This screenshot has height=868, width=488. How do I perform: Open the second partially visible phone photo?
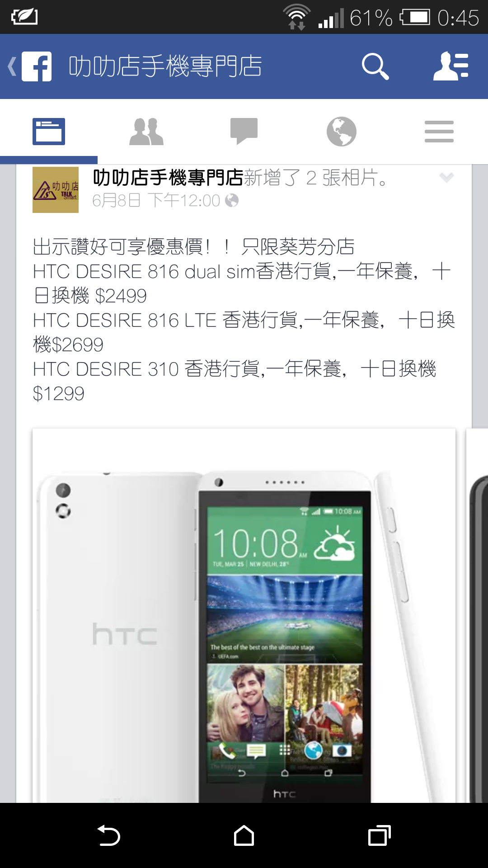[477, 616]
